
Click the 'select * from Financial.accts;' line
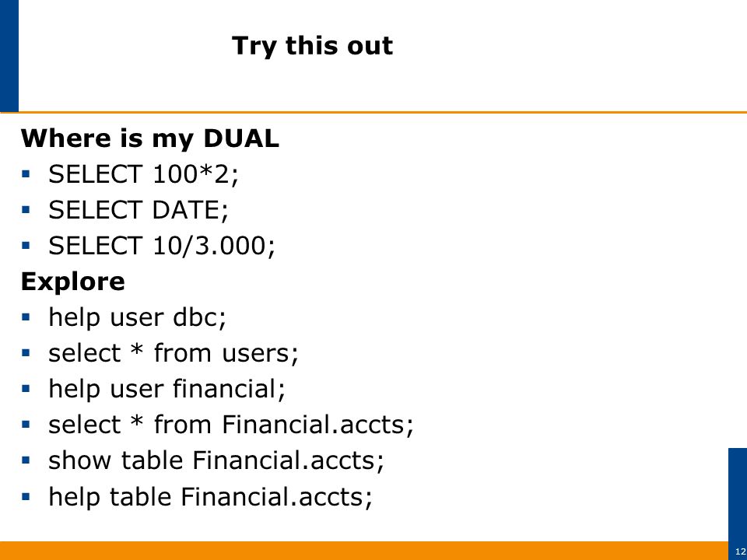coord(231,425)
